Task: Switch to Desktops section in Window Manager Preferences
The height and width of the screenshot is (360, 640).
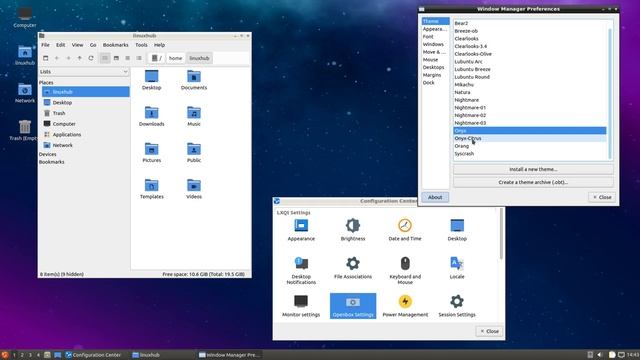Action: click(436, 67)
